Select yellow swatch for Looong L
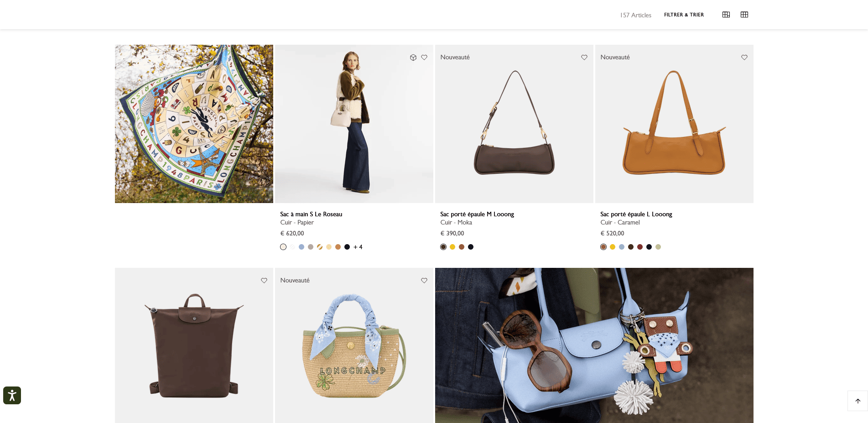This screenshot has width=868, height=423. 613,247
